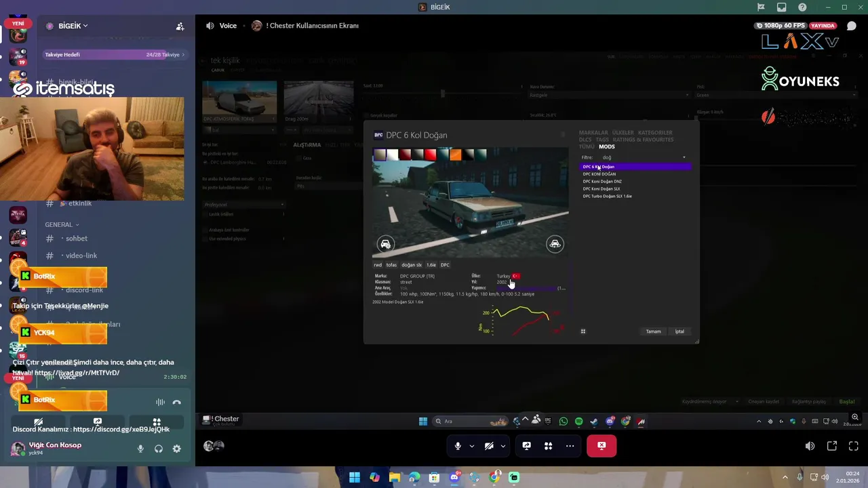The width and height of the screenshot is (868, 488).
Task: Switch to the RATINGS & FAVOURITES tab
Action: point(643,140)
